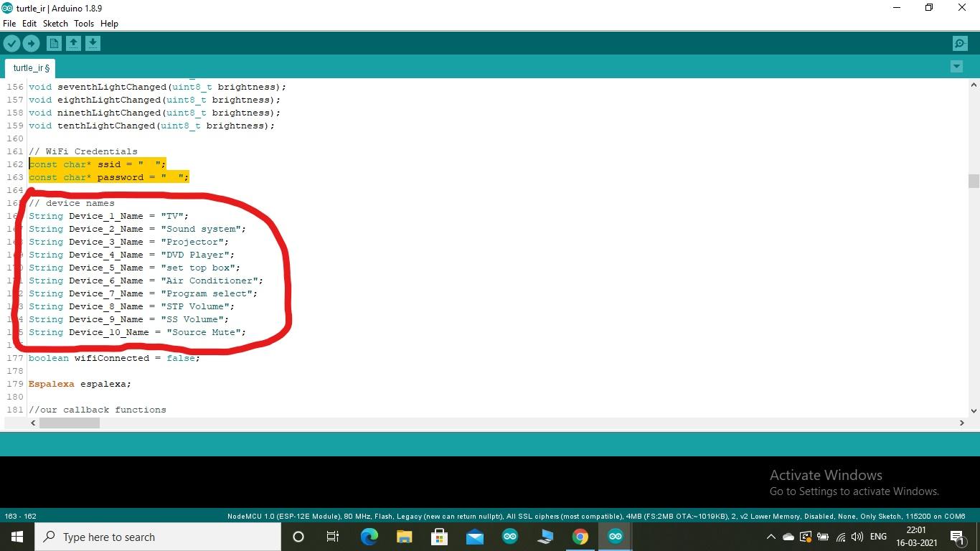
Task: Verify the sketch with the checkmark icon
Action: (x=11, y=43)
